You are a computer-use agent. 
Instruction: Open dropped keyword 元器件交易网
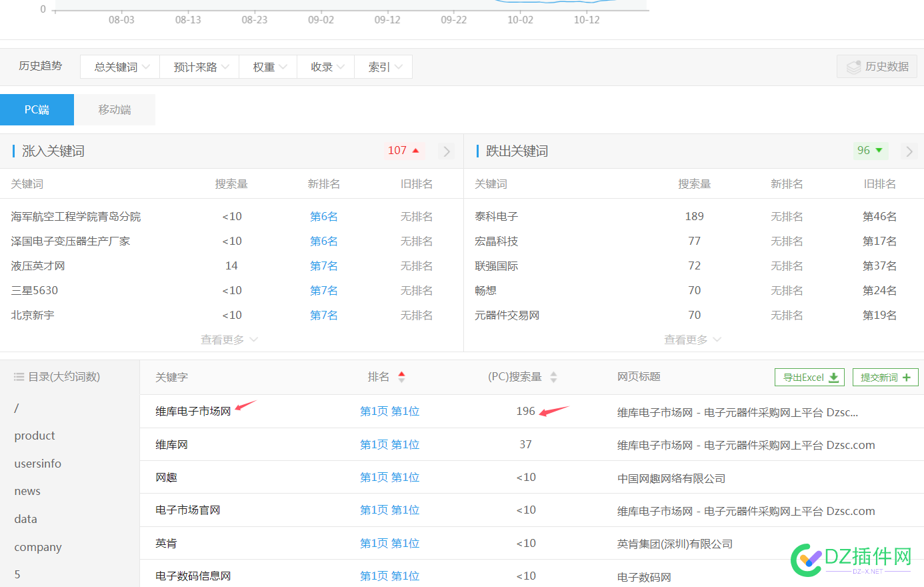pos(507,316)
